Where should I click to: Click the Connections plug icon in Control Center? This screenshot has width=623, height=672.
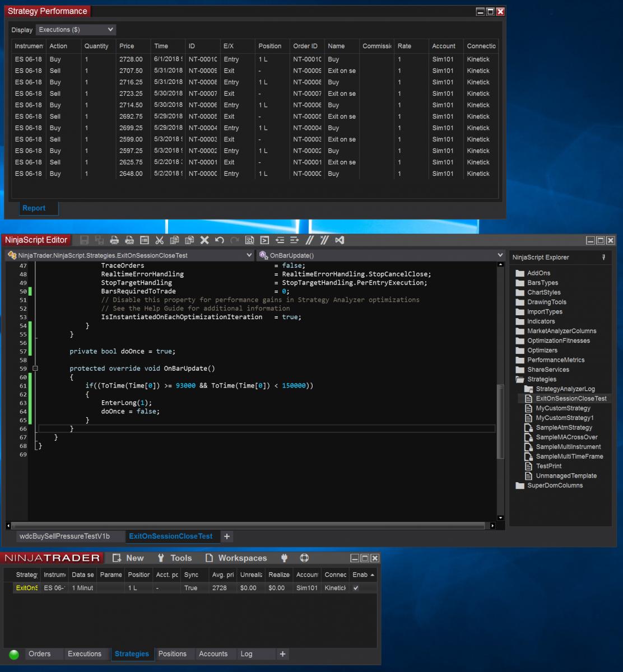coord(284,558)
